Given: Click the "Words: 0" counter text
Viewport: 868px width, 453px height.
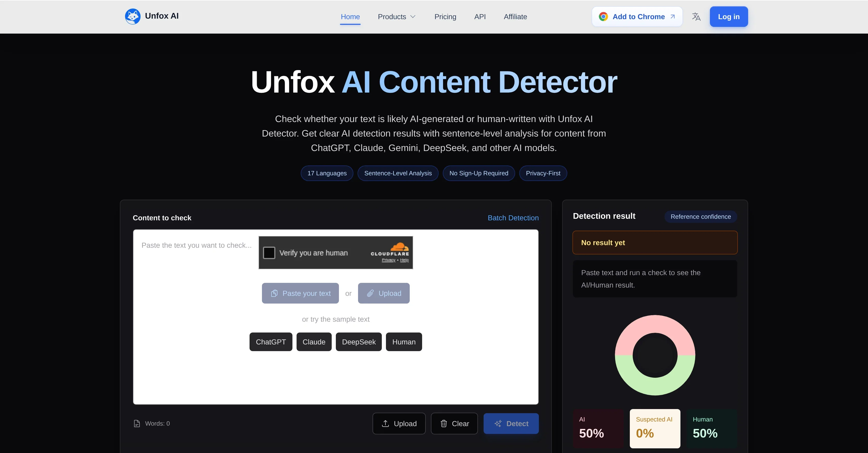Looking at the screenshot, I should pos(157,423).
